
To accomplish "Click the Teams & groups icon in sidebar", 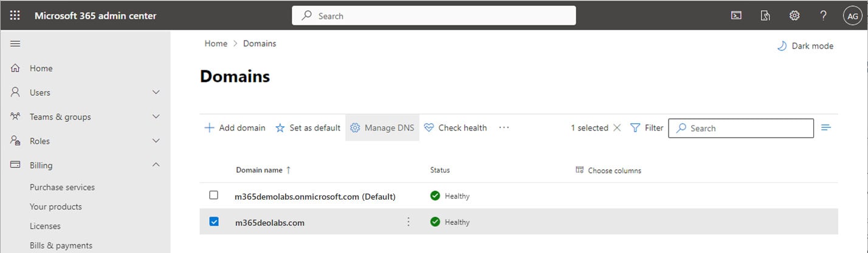I will pyautogui.click(x=16, y=116).
